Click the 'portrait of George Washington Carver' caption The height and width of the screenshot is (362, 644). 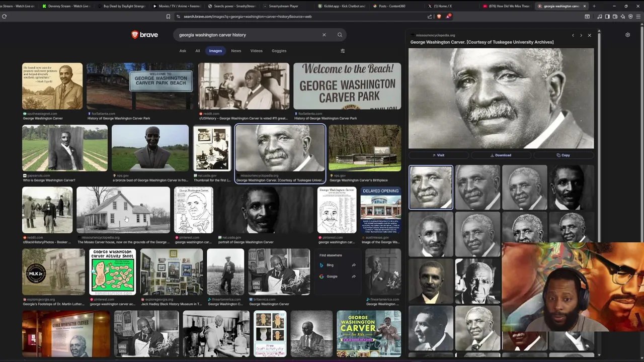coord(246,242)
